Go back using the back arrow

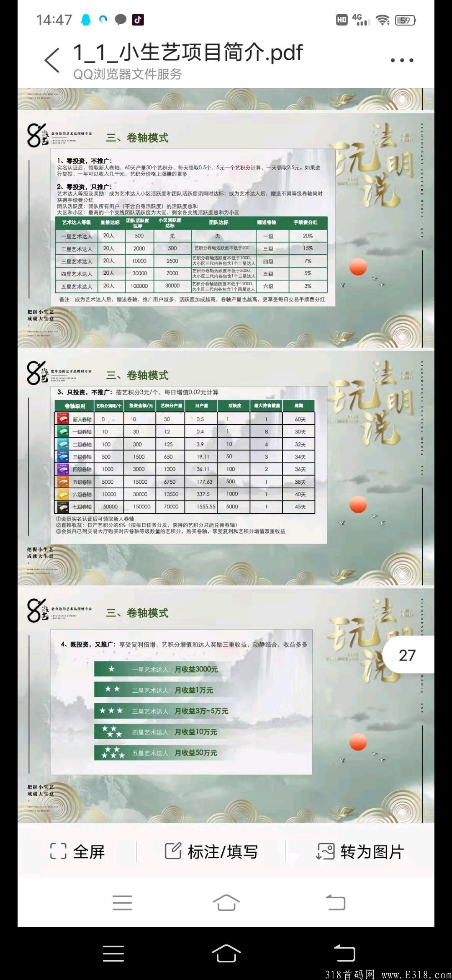tap(52, 60)
